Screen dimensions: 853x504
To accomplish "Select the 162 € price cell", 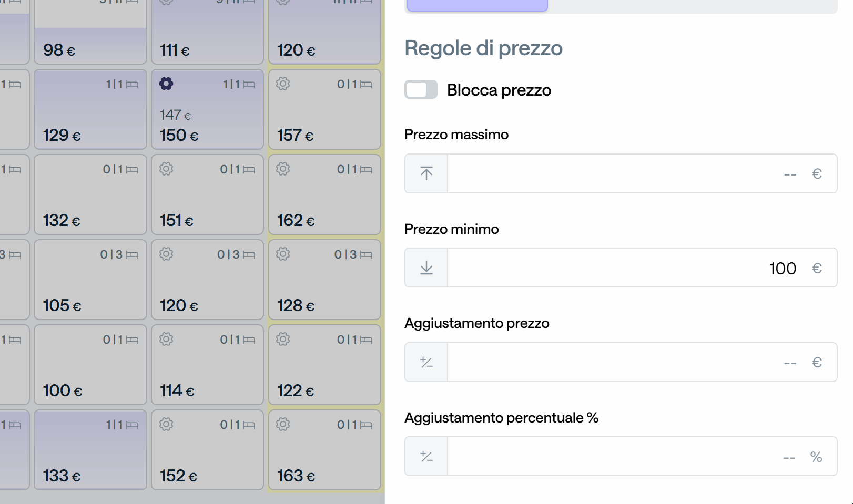I will pyautogui.click(x=324, y=194).
